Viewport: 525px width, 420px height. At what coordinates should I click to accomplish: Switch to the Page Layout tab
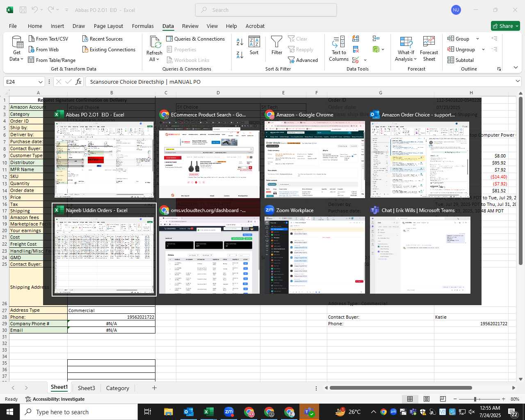click(x=108, y=26)
